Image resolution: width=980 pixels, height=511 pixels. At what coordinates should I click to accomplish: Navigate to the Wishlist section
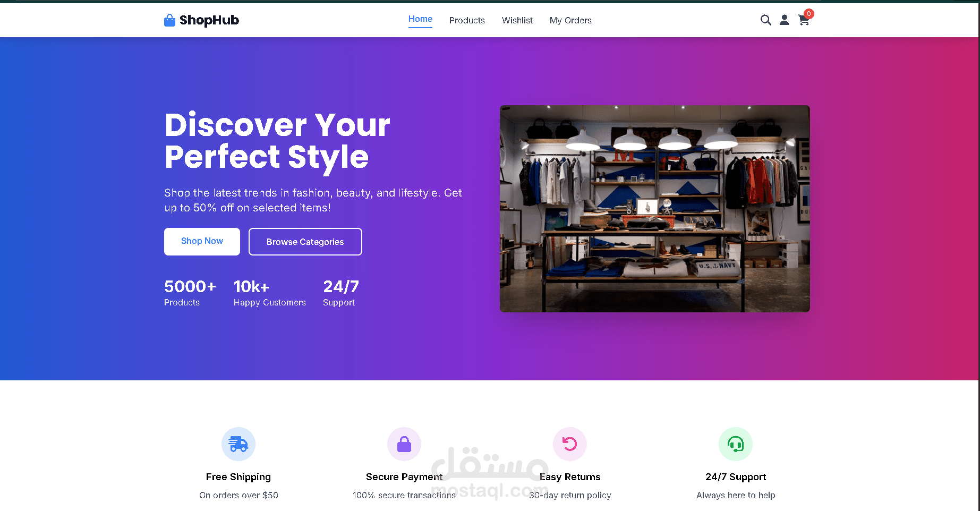click(517, 20)
